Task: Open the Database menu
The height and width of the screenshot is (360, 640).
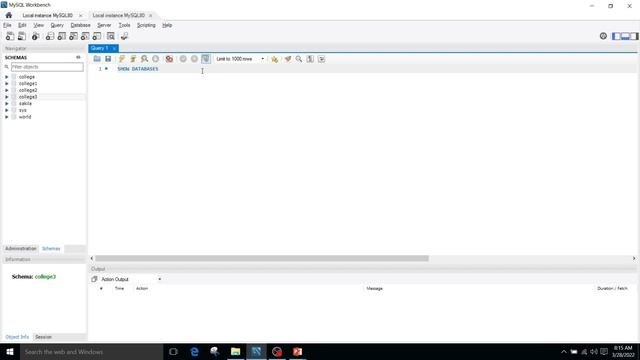Action: 80,25
